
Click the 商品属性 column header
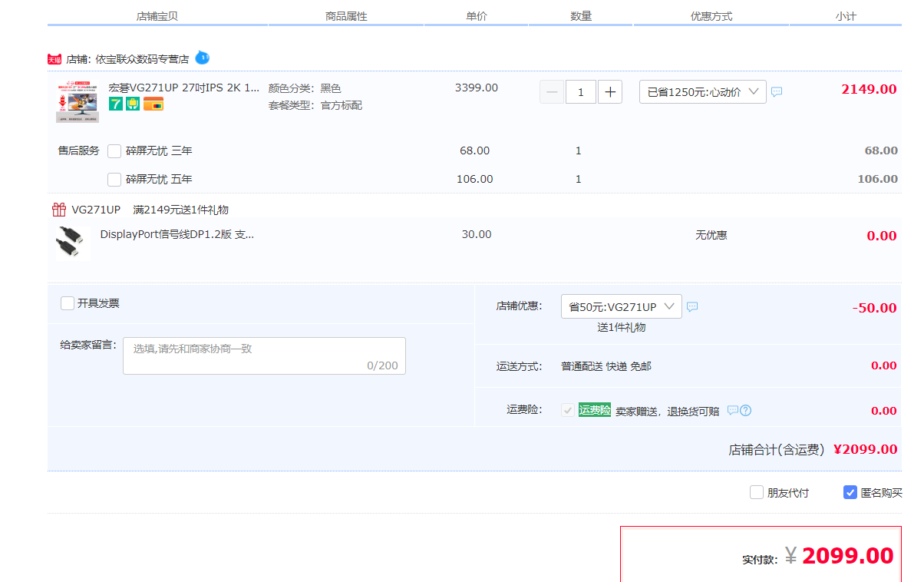[x=346, y=16]
